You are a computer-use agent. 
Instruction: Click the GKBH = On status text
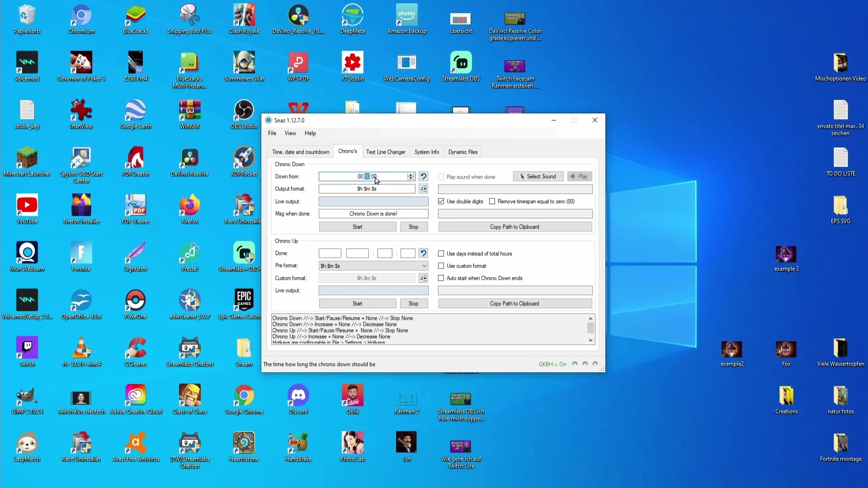pos(552,364)
